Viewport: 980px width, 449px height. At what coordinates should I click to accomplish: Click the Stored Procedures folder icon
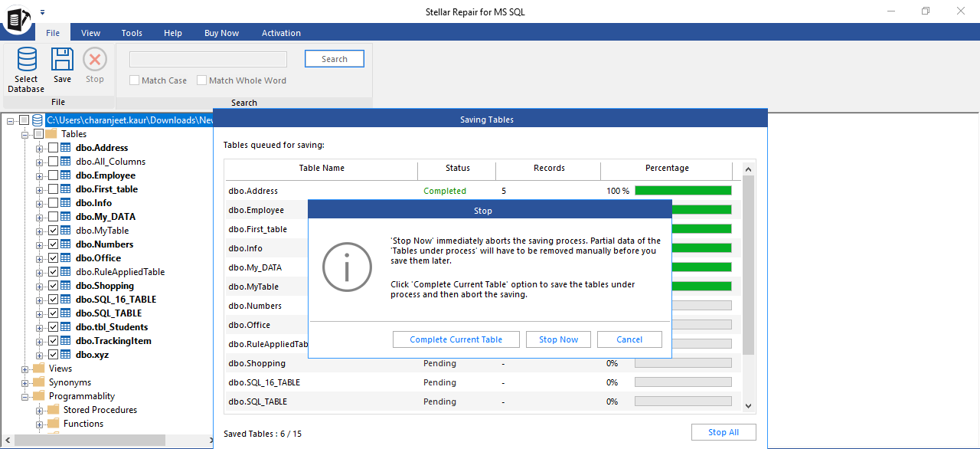point(54,410)
